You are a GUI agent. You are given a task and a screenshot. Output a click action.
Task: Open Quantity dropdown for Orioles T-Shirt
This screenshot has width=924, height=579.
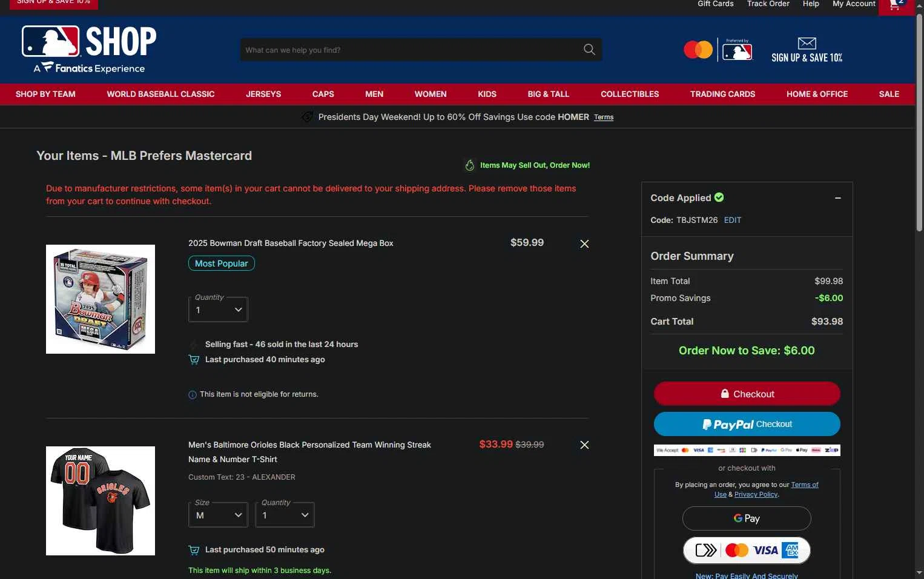pos(285,515)
